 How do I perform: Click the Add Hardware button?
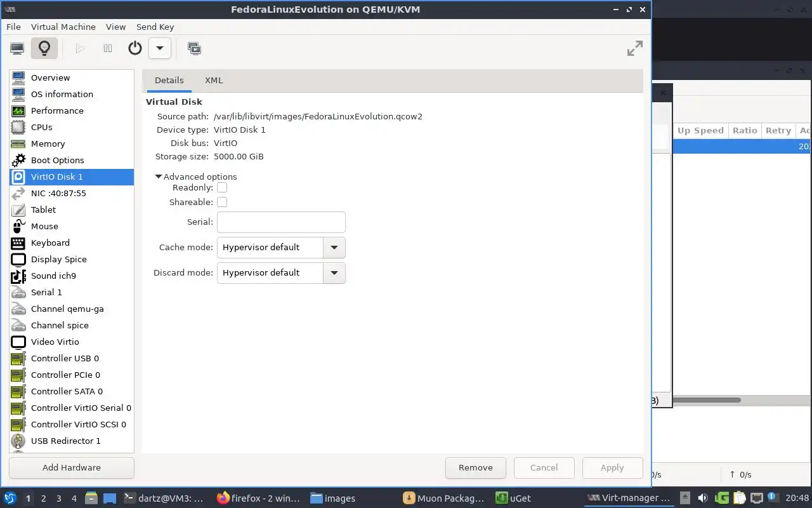[x=72, y=467]
